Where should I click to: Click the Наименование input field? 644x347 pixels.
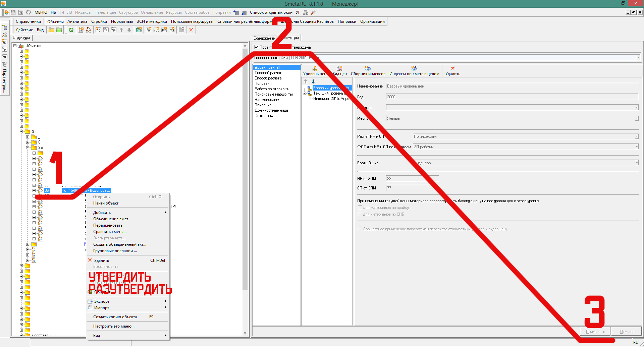point(512,86)
